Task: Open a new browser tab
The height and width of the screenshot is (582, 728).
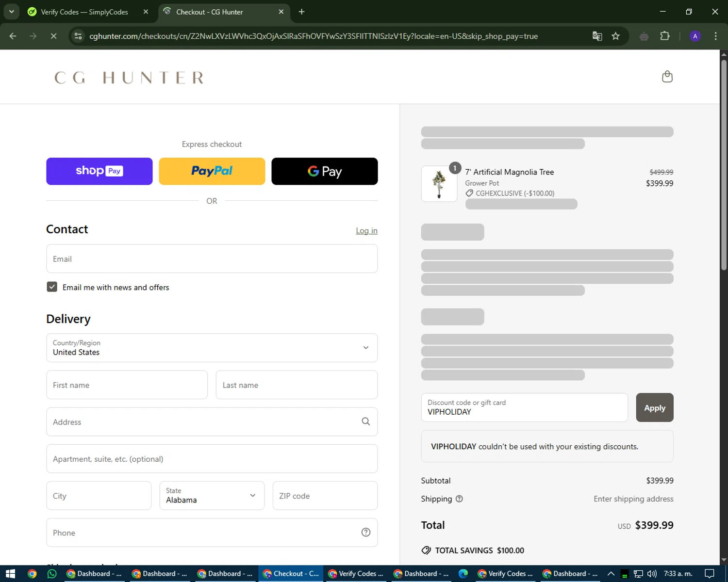Action: point(301,12)
